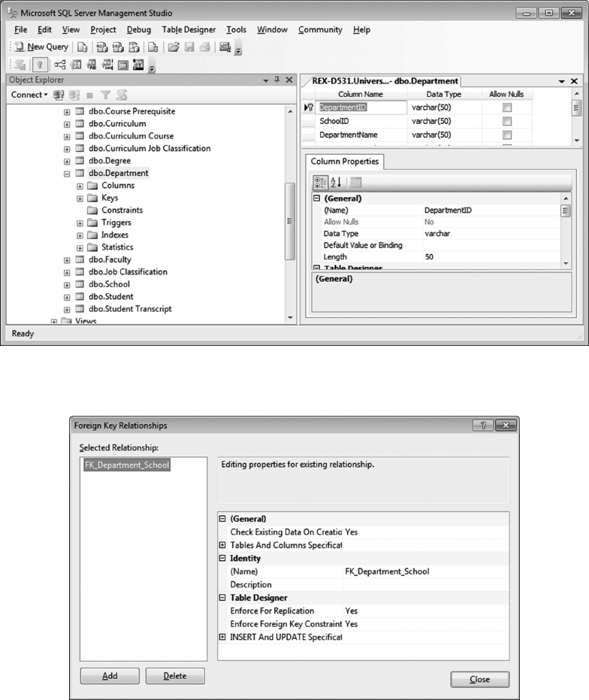The height and width of the screenshot is (700, 589).
Task: Click the New Query toolbar button
Action: [x=41, y=47]
